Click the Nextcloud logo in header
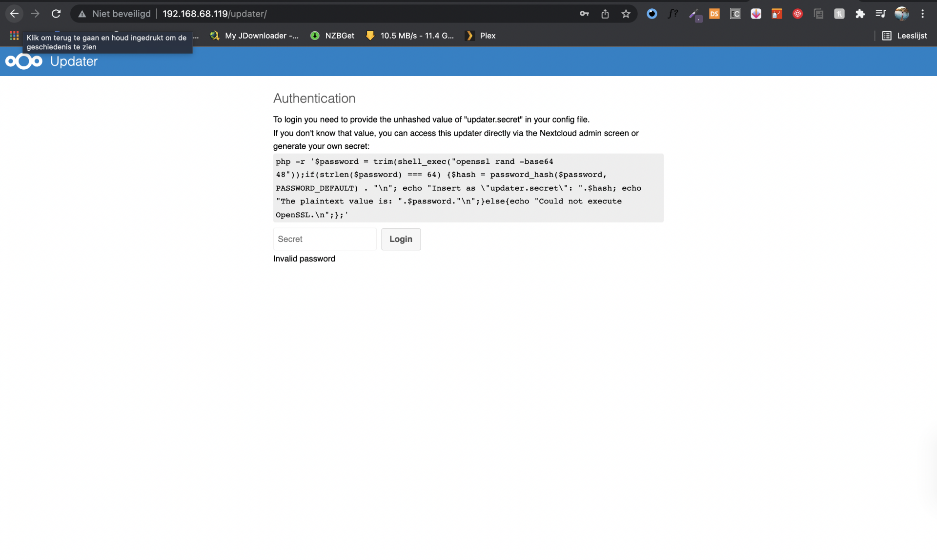Viewport: 937px width, 560px height. point(24,61)
